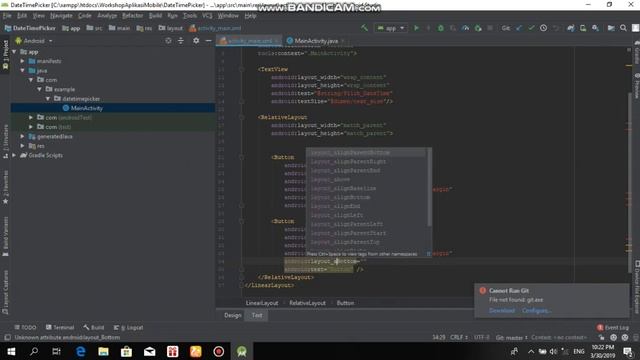Open the TODO tool window

click(25, 327)
